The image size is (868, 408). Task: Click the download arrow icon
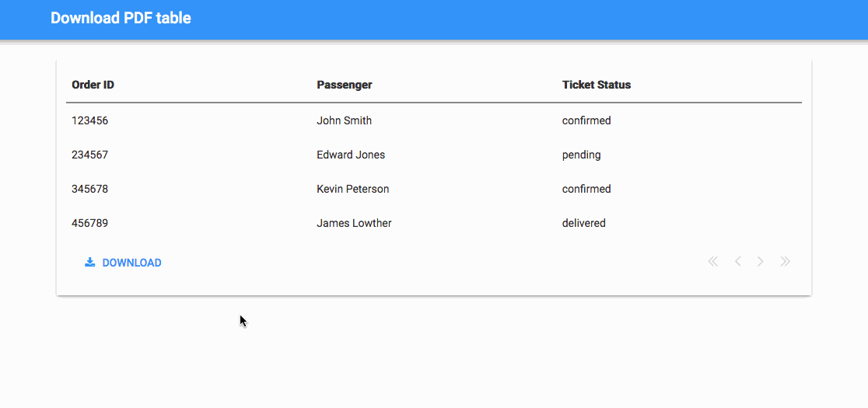coord(89,263)
